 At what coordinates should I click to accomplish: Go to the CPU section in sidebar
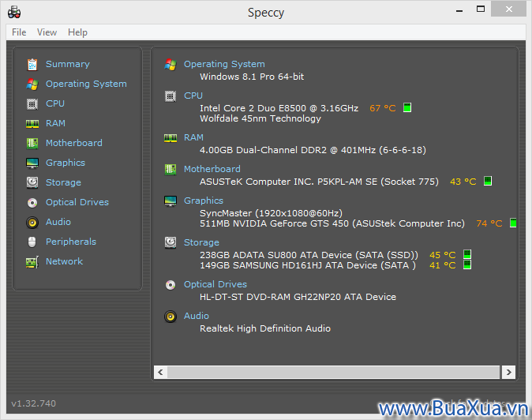[x=55, y=103]
